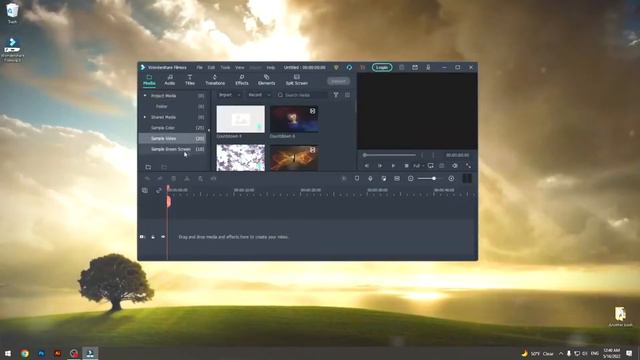Open the Titles tab

click(x=190, y=80)
